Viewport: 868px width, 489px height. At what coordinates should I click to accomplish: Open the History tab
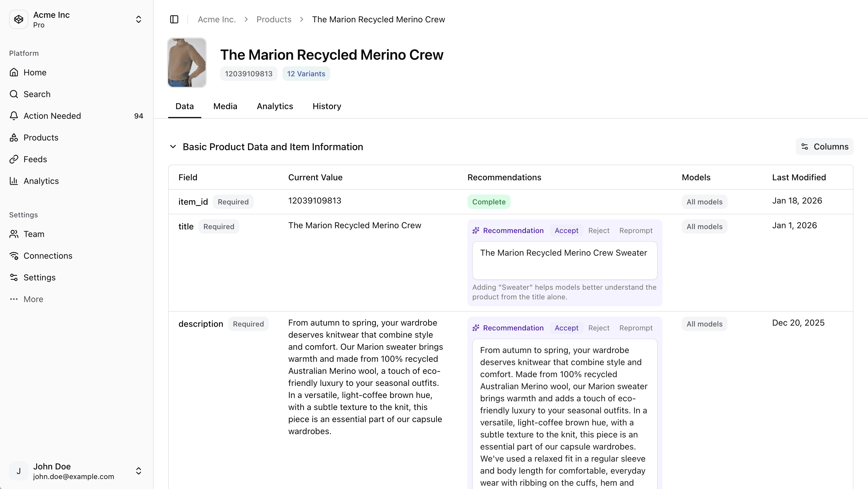[x=326, y=106]
